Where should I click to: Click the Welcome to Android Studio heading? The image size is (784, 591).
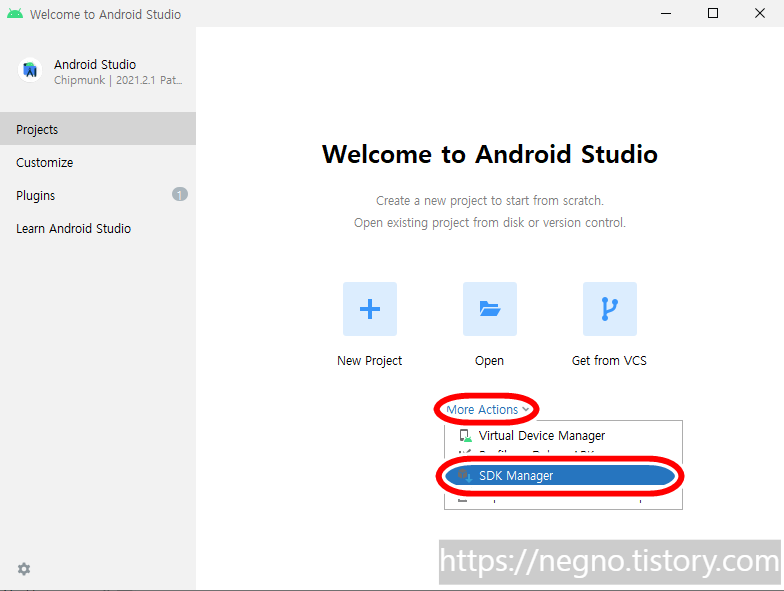(x=490, y=154)
